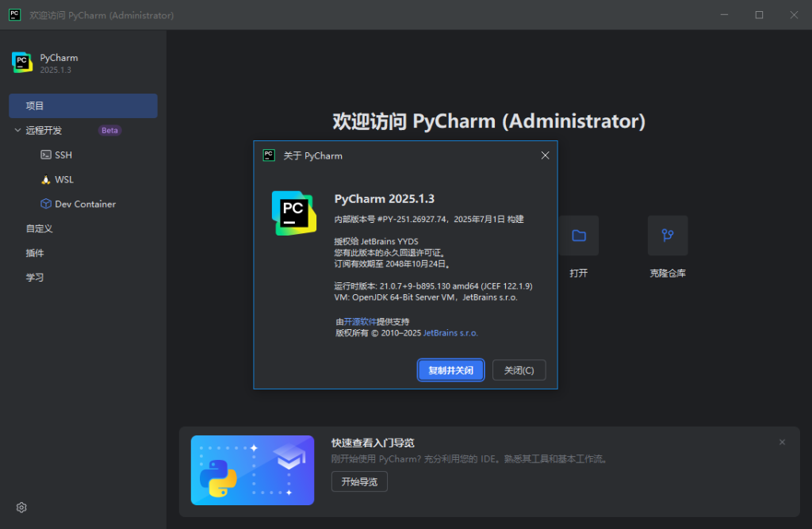Click the 关闭(C) button

[519, 370]
